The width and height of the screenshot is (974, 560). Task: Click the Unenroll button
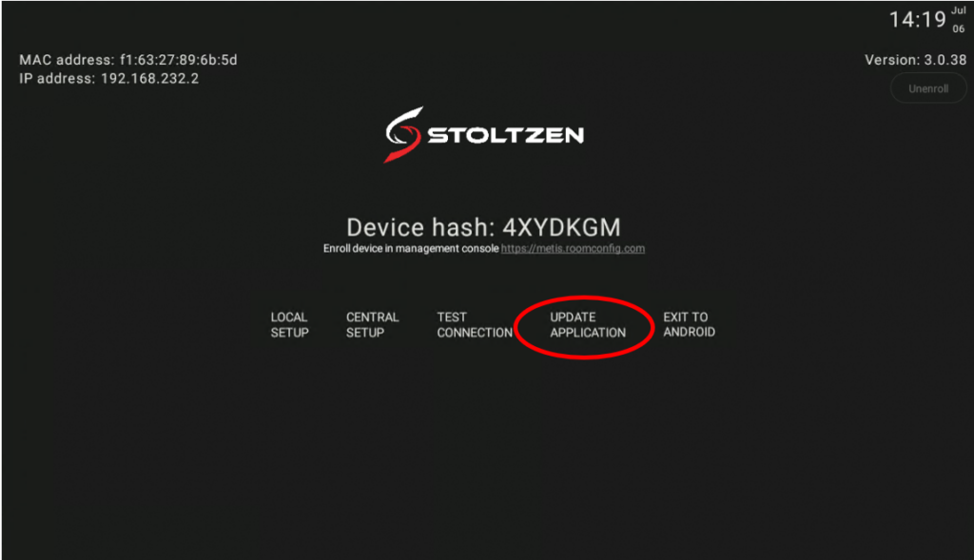click(928, 88)
